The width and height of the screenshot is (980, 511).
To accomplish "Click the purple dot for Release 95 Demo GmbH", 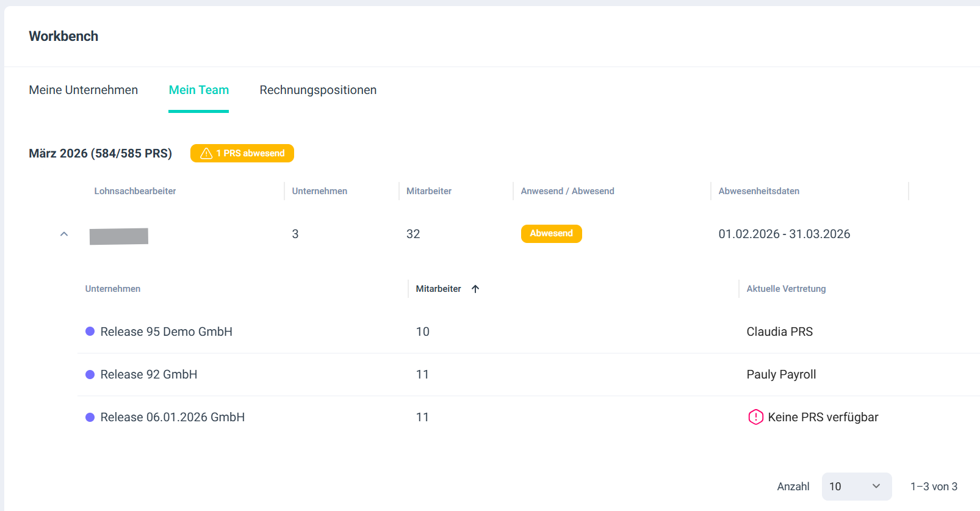I will point(90,332).
